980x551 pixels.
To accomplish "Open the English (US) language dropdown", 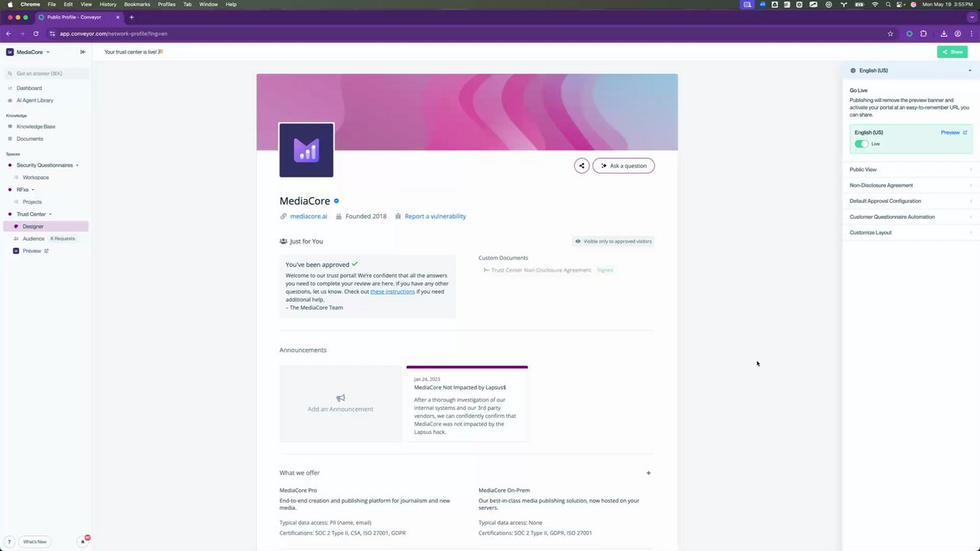I will pyautogui.click(x=910, y=70).
